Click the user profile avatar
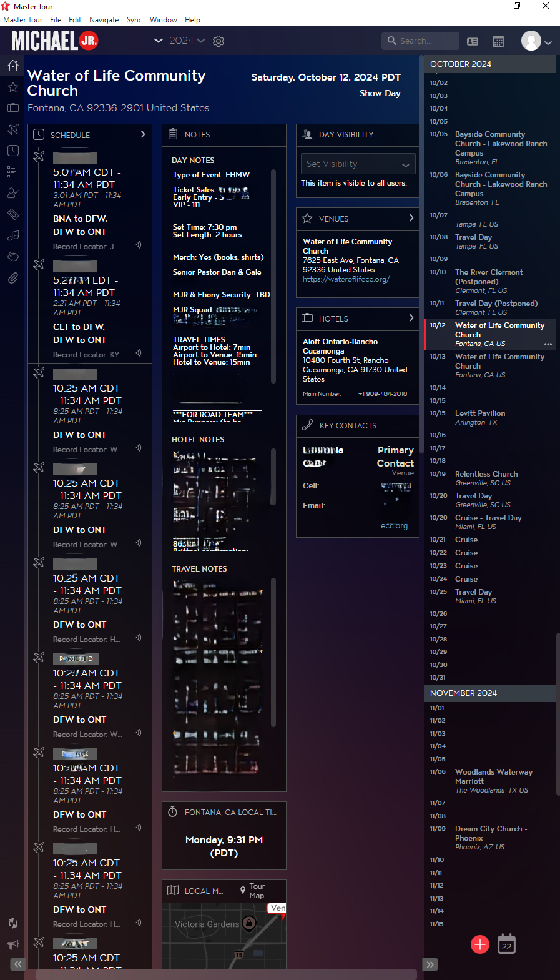 click(531, 41)
